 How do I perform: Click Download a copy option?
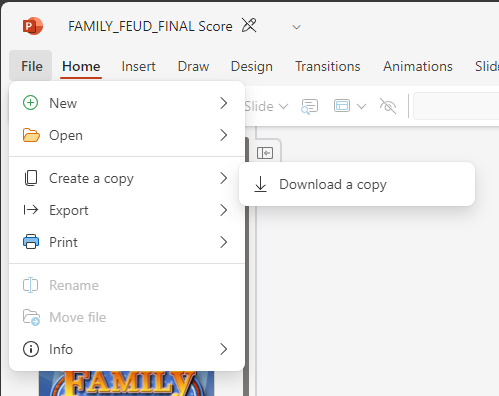tap(357, 184)
